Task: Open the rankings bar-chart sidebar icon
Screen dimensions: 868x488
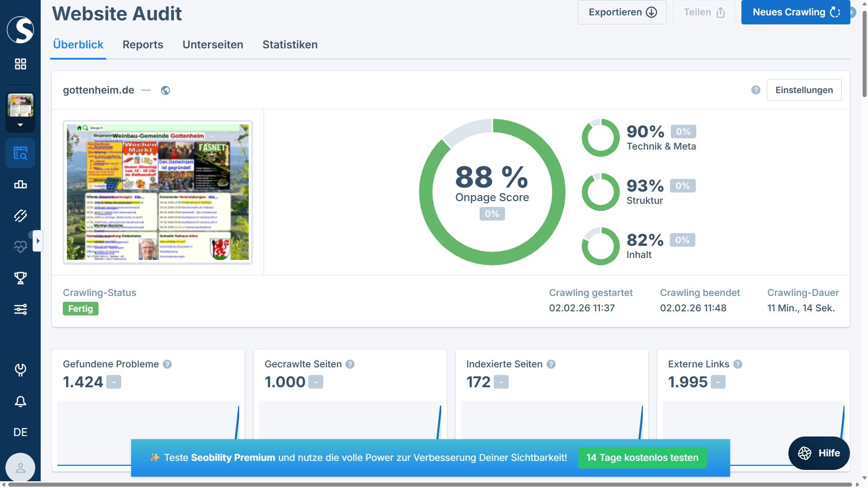Action: [20, 184]
